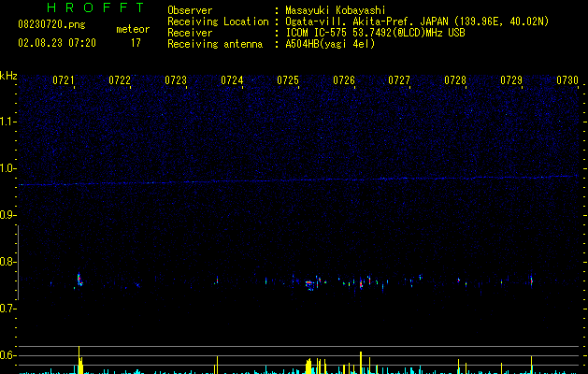Click the 0.7 frequency axis label
Viewport: 588px width, 374px height.
pyautogui.click(x=7, y=309)
